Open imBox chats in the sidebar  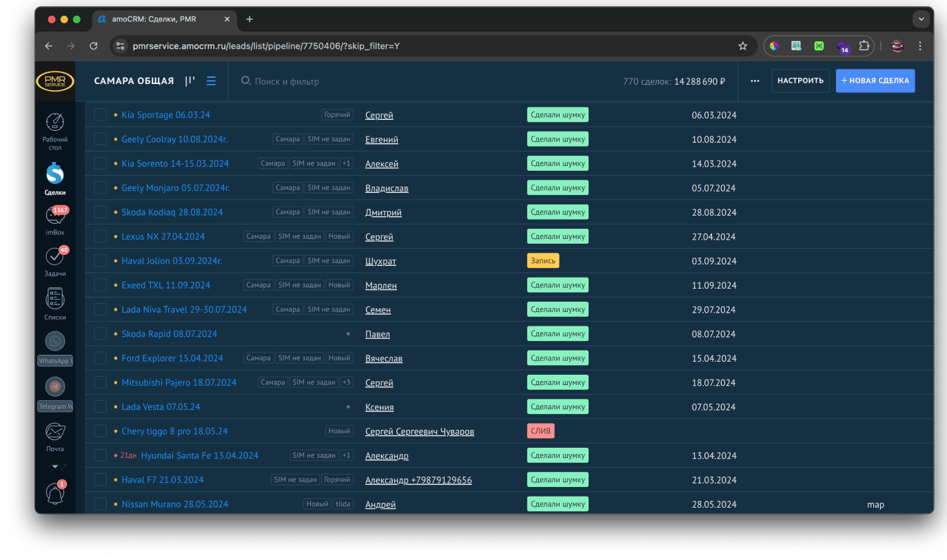point(55,220)
